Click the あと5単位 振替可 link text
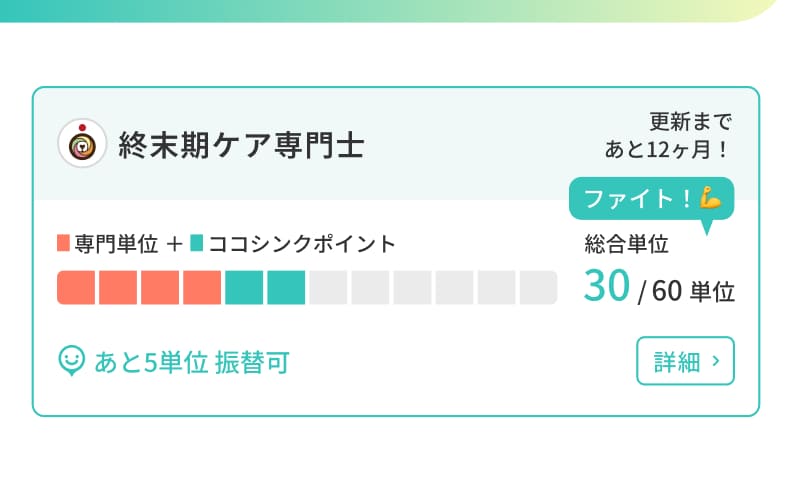 [191, 361]
